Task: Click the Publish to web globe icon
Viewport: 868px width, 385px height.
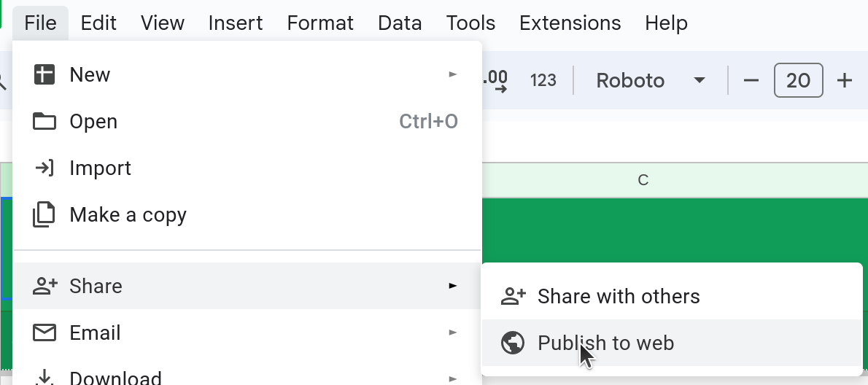Action: 513,343
